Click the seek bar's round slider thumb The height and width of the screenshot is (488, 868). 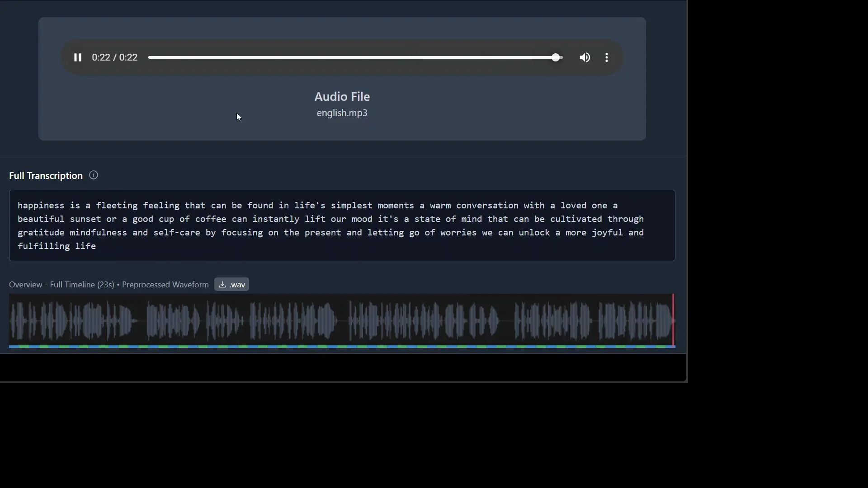[556, 57]
